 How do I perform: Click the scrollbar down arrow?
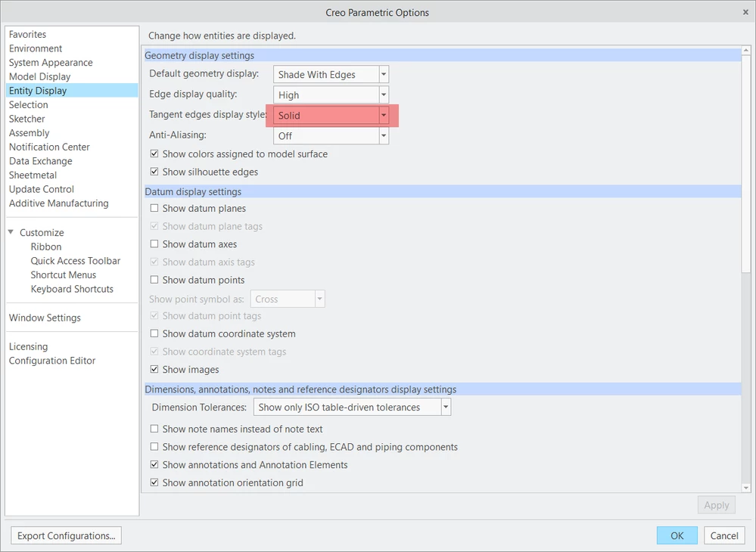click(x=746, y=488)
